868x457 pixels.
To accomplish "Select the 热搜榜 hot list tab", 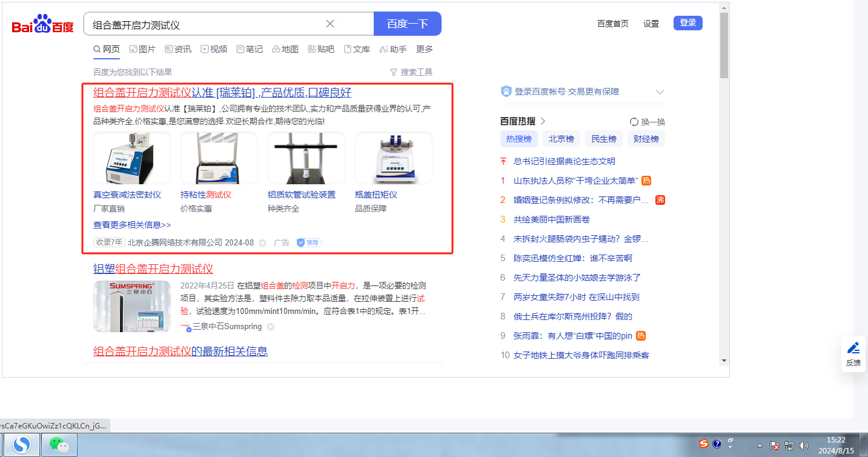I will pyautogui.click(x=519, y=139).
